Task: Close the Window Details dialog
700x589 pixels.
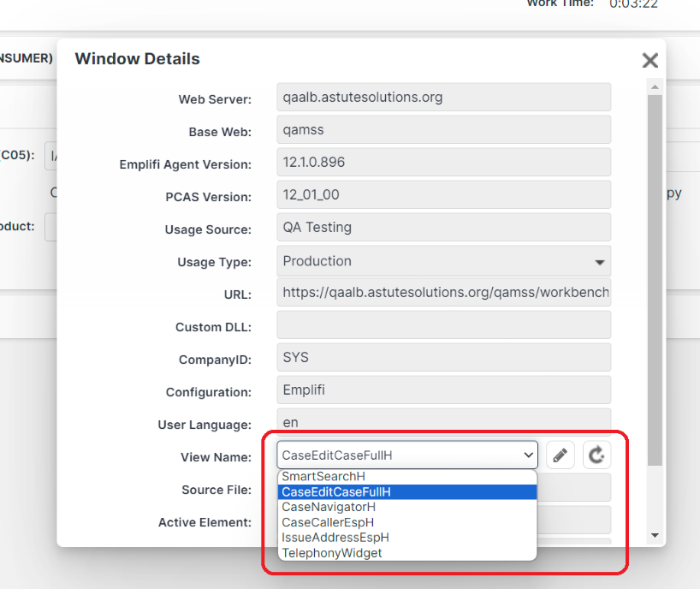Action: click(x=650, y=60)
